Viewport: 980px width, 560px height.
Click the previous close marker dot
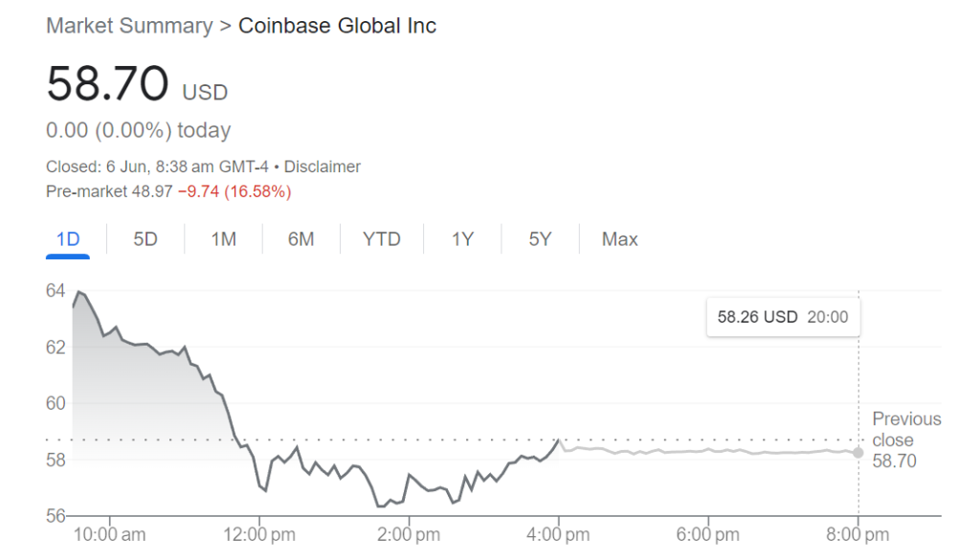pos(857,453)
